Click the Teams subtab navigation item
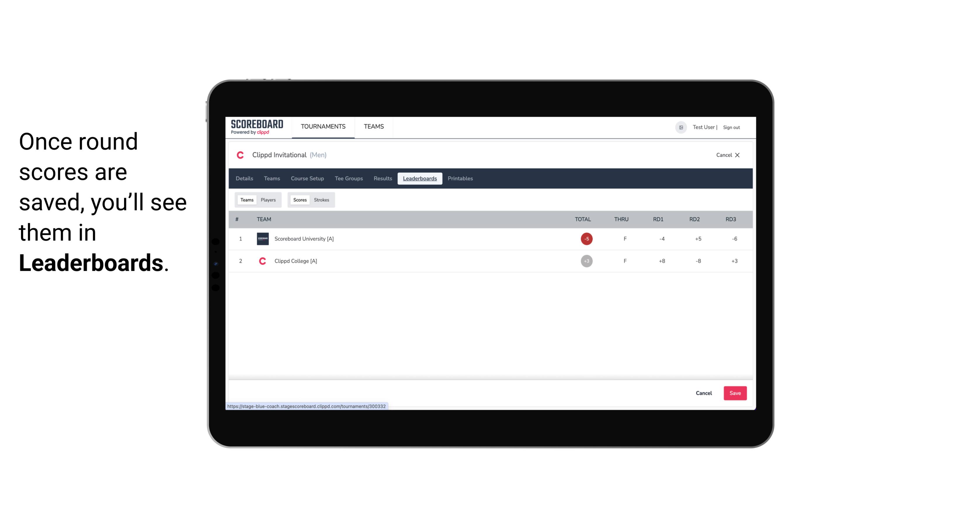This screenshot has width=980, height=527. pyautogui.click(x=246, y=200)
